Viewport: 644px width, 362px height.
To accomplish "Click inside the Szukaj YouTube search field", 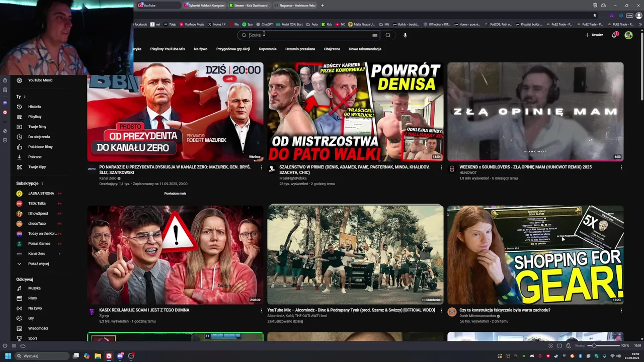I will pyautogui.click(x=309, y=35).
